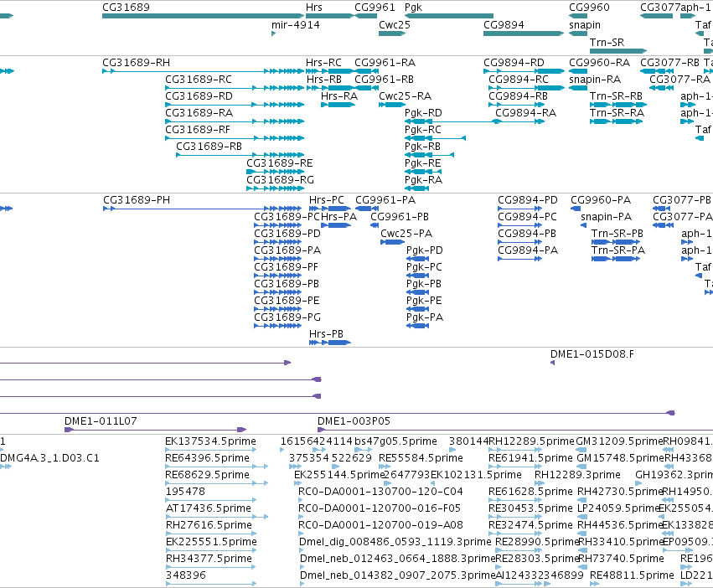
Task: Select the snapin-RA transcript
Action: [578, 88]
